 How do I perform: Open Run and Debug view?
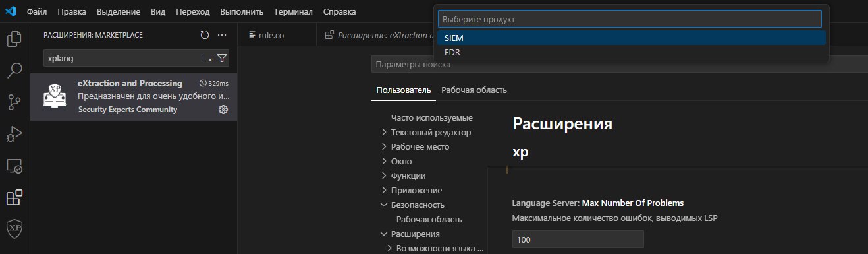point(14,134)
